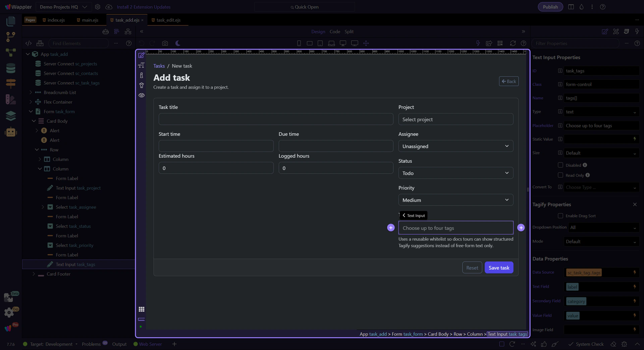The image size is (644, 350).
Task: Switch to the Code view tab
Action: point(334,32)
